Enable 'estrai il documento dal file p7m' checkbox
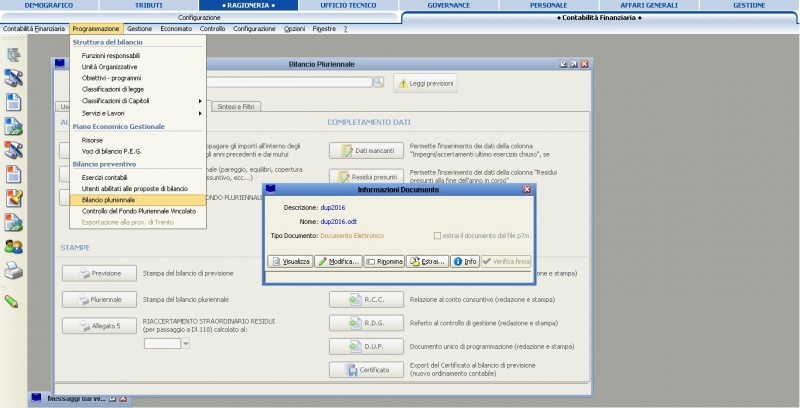Screen dimensions: 800x408 (437, 235)
